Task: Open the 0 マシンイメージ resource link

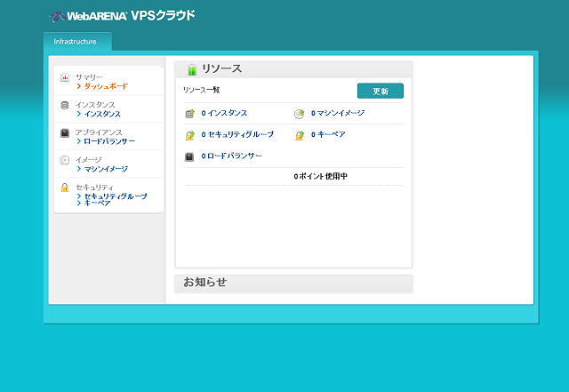Action: coord(338,113)
